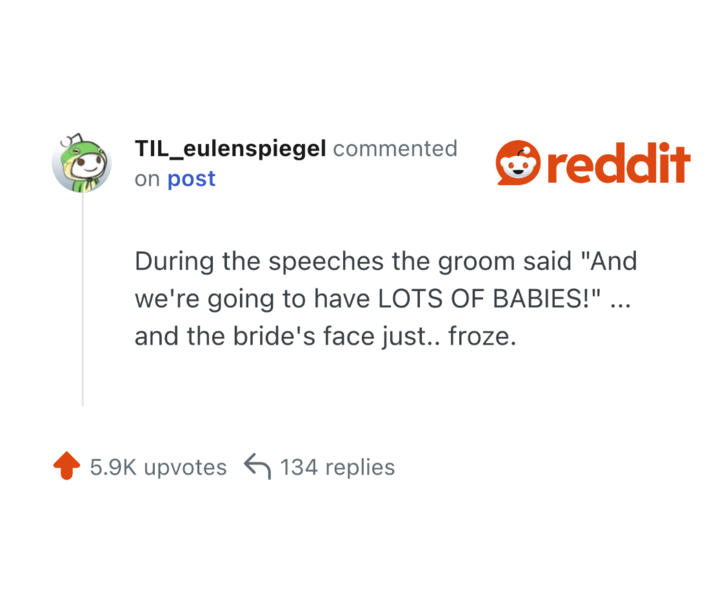Screen dimensions: 716x599
Task: Click the word "commented" in the header
Action: (x=395, y=149)
